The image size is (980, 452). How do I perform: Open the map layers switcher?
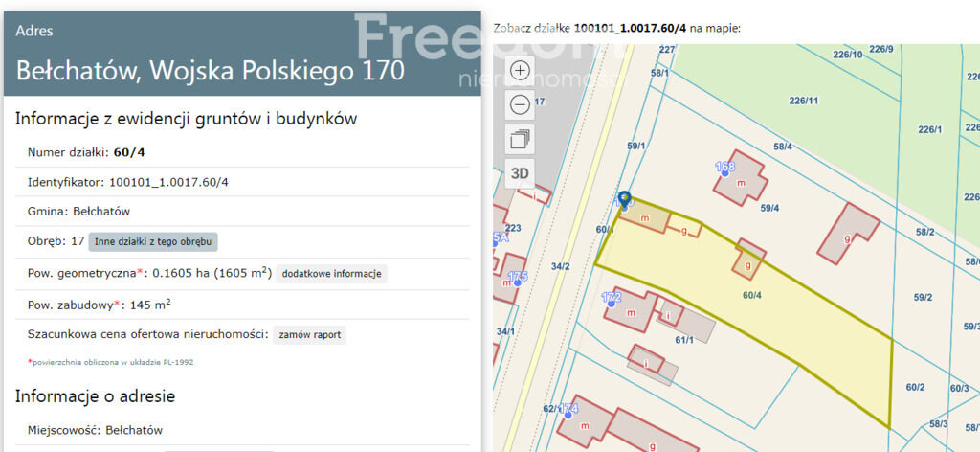click(x=520, y=139)
